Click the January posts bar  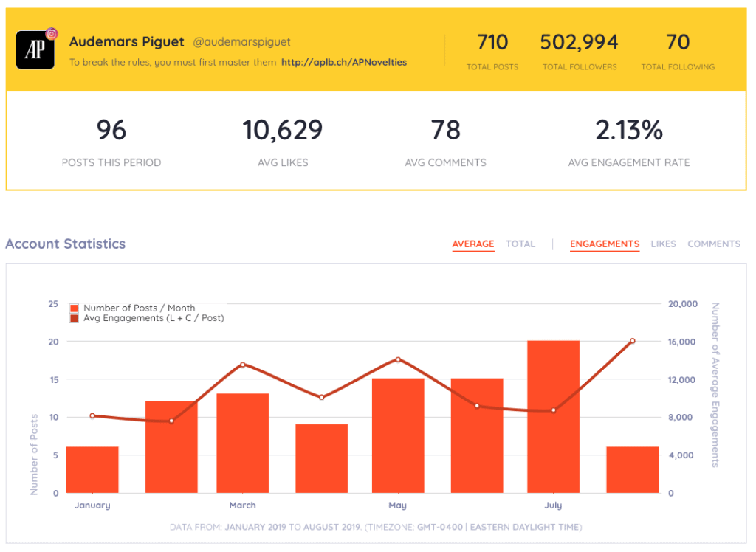pyautogui.click(x=92, y=470)
